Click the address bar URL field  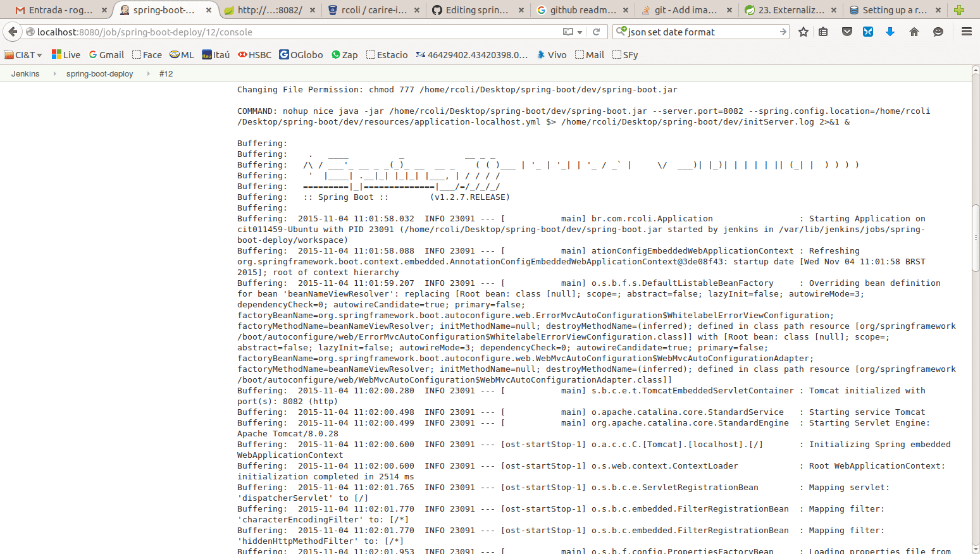click(x=297, y=32)
